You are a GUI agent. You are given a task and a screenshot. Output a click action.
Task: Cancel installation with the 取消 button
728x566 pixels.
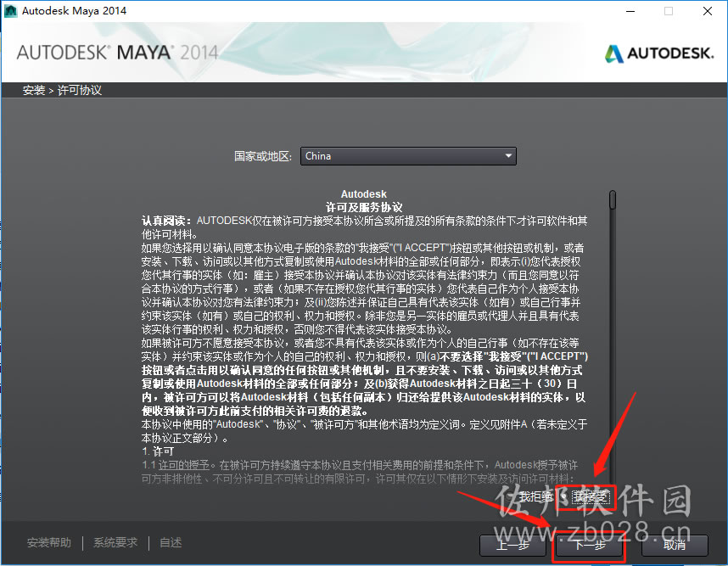pos(675,545)
